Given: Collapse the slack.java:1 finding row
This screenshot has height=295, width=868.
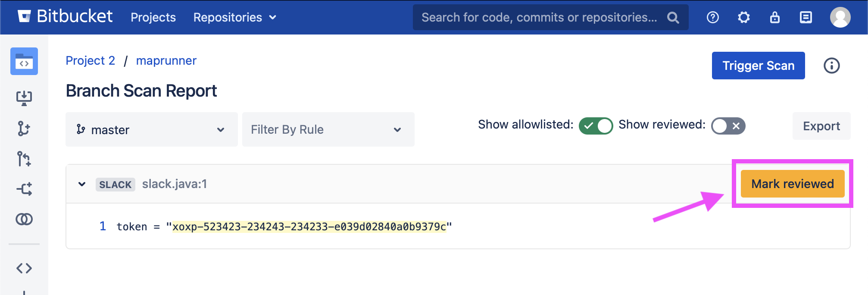Looking at the screenshot, I should (82, 184).
